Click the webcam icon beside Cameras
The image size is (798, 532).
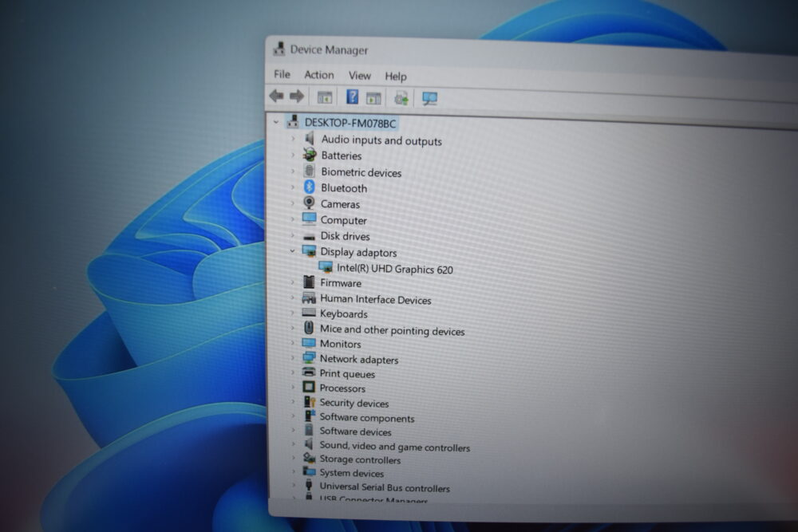pyautogui.click(x=309, y=203)
